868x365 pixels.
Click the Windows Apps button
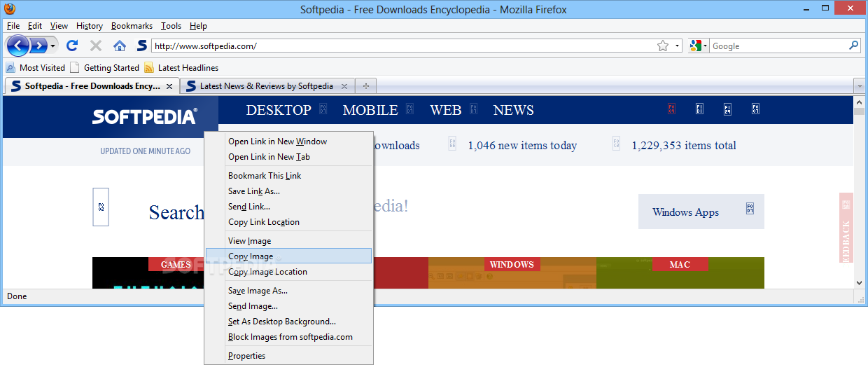[x=701, y=212]
